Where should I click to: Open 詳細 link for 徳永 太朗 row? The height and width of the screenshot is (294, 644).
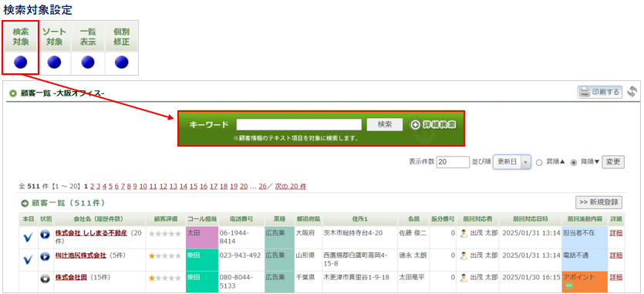pyautogui.click(x=616, y=255)
